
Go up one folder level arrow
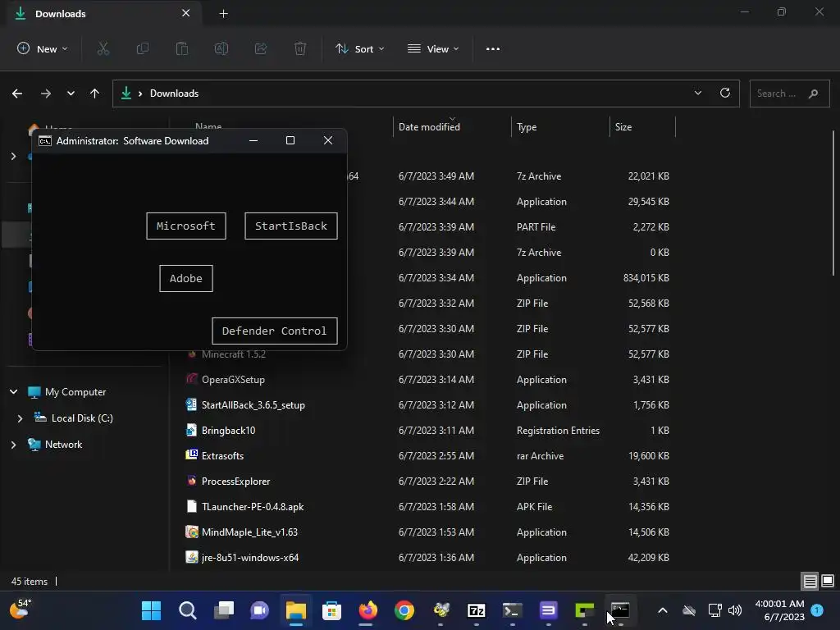coord(95,94)
